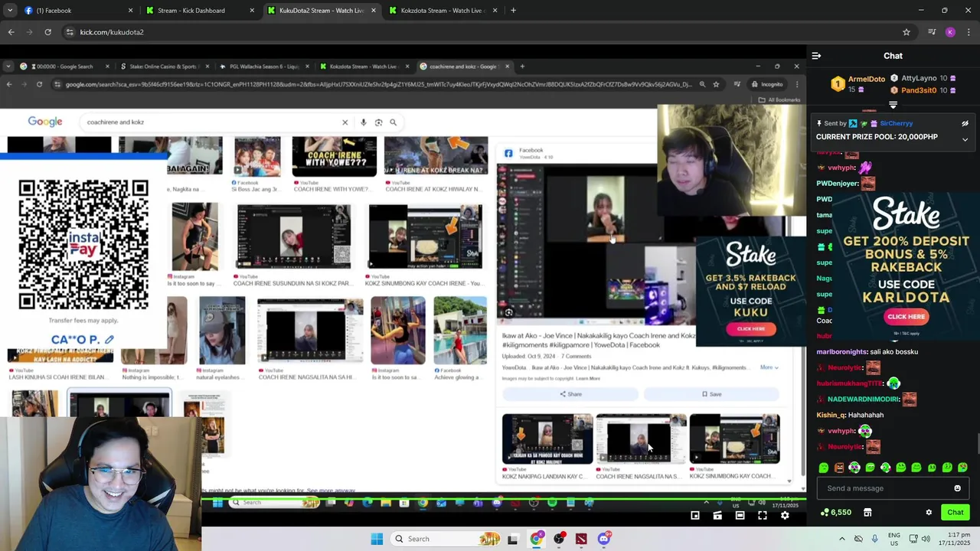The height and width of the screenshot is (551, 980).
Task: Open chatter marlboronights username
Action: click(843, 352)
